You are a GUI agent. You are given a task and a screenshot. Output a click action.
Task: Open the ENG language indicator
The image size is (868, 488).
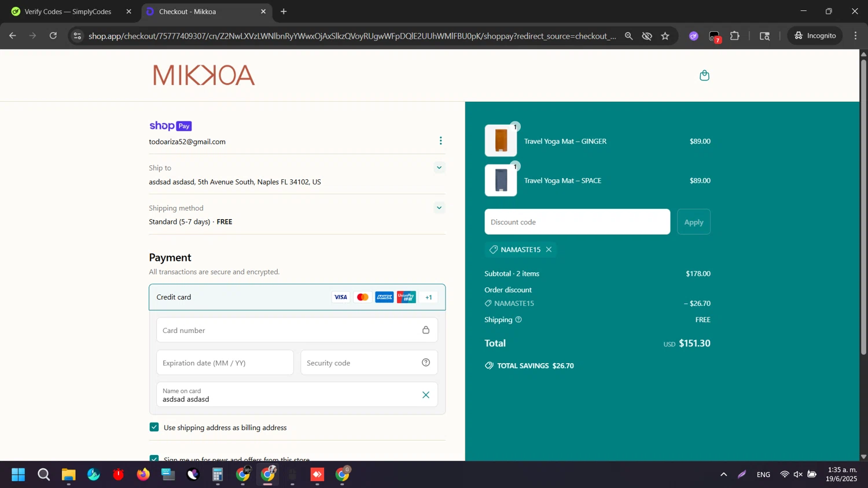[763, 475]
